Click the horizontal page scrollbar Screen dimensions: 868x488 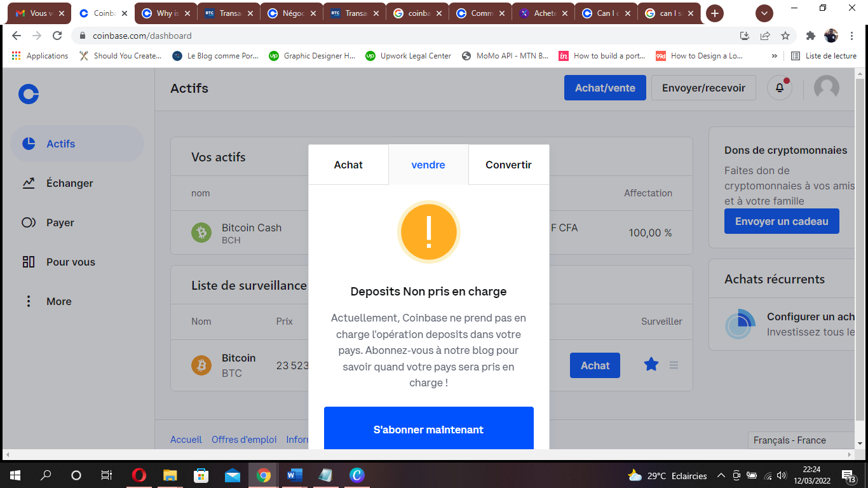point(429,454)
